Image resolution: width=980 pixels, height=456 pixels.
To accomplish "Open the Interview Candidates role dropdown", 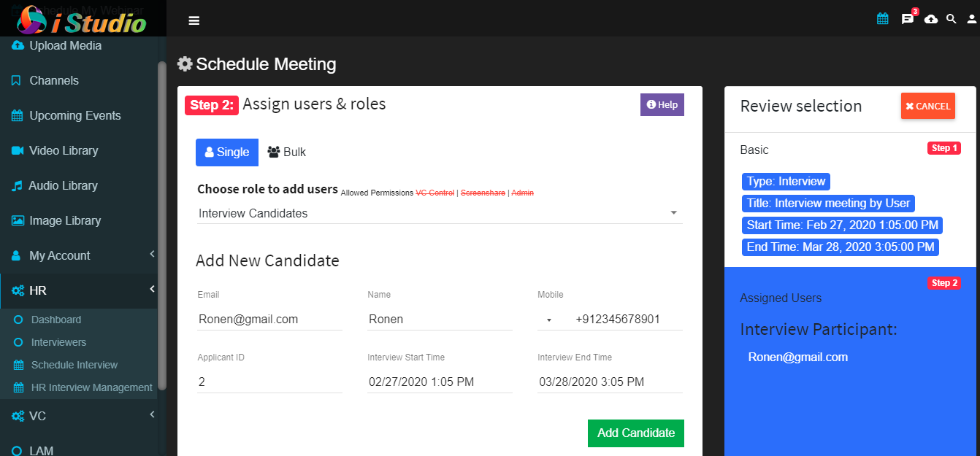I will tap(439, 213).
